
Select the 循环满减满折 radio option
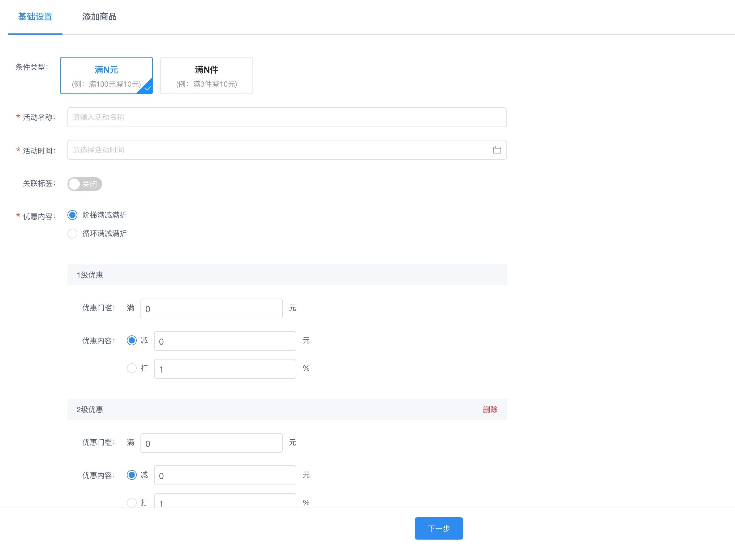(x=73, y=233)
